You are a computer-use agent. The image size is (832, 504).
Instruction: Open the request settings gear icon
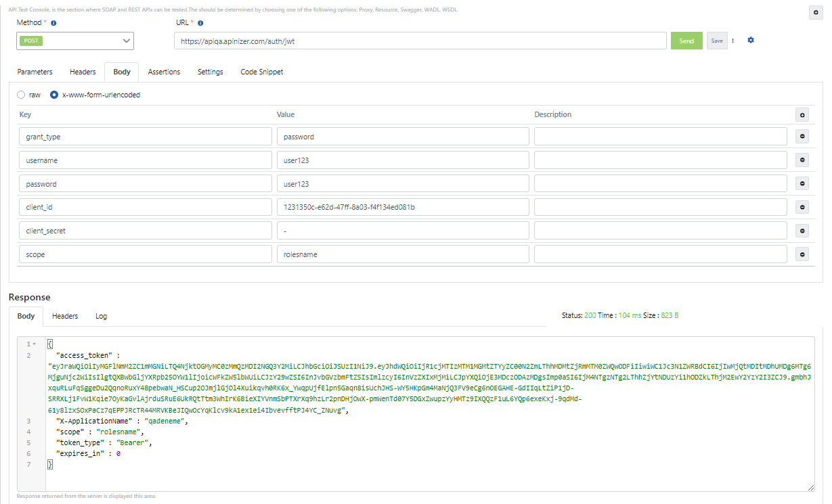pos(750,40)
